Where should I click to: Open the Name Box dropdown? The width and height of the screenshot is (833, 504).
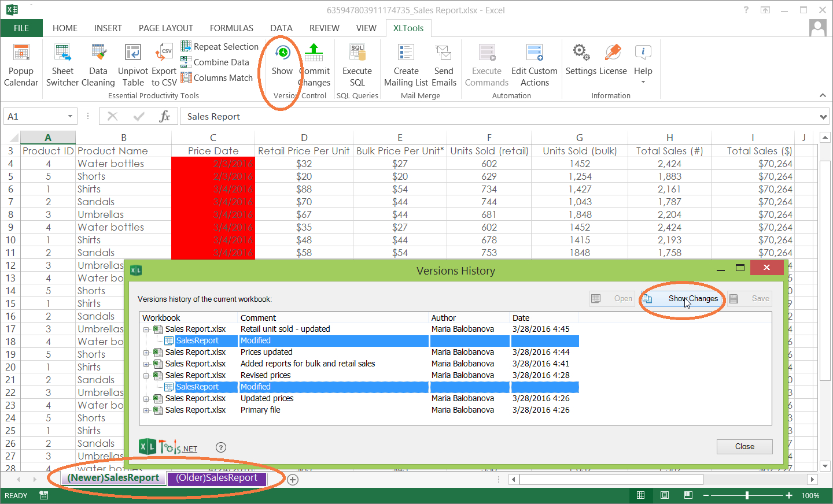tap(70, 116)
